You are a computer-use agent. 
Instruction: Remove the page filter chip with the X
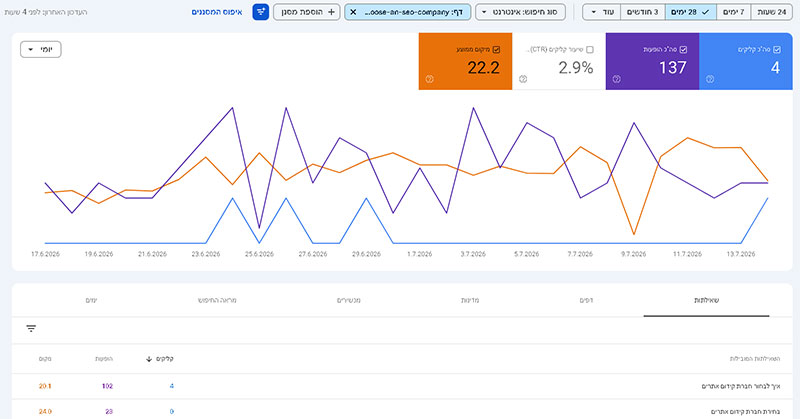(353, 12)
